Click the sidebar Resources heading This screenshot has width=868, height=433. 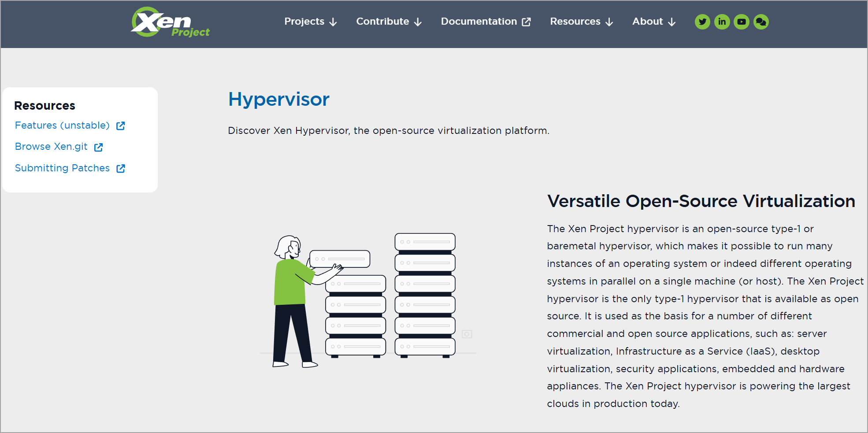(x=45, y=106)
